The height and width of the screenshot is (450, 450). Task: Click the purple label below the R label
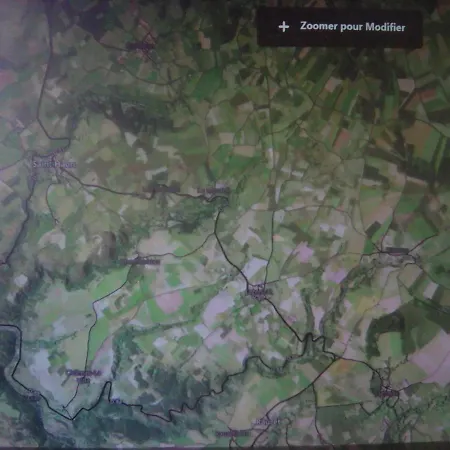point(232,433)
